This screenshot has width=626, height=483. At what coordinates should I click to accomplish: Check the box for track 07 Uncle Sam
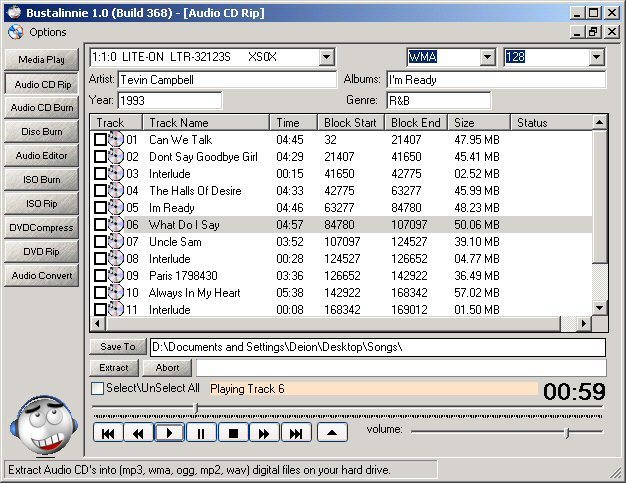click(100, 242)
